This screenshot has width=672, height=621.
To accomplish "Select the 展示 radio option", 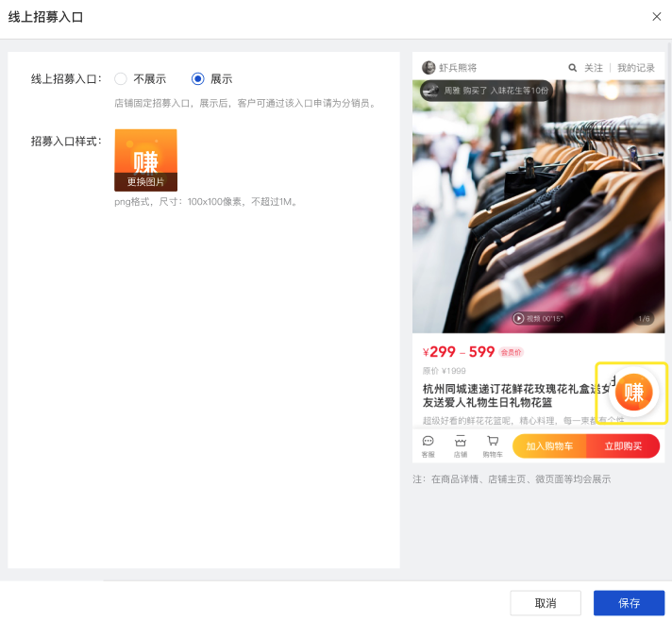I will pyautogui.click(x=197, y=79).
